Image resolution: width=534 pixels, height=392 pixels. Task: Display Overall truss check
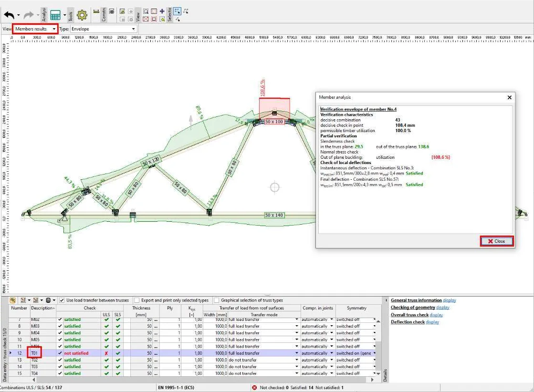436,315
